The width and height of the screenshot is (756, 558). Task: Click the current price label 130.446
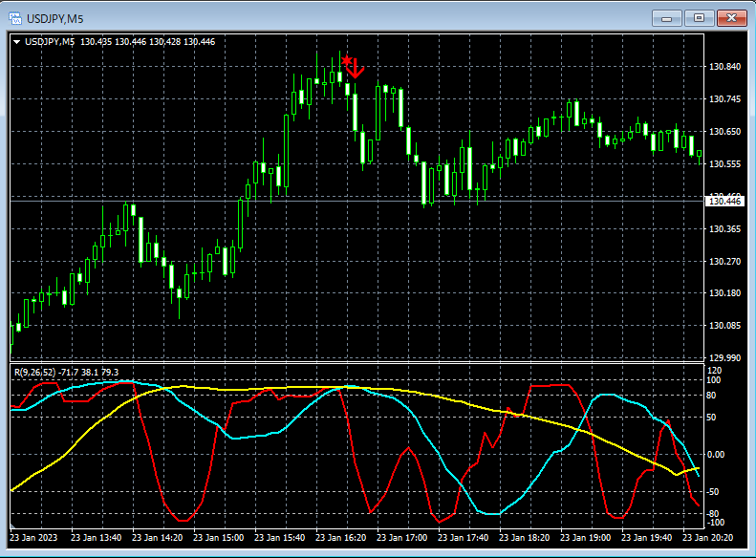(724, 201)
